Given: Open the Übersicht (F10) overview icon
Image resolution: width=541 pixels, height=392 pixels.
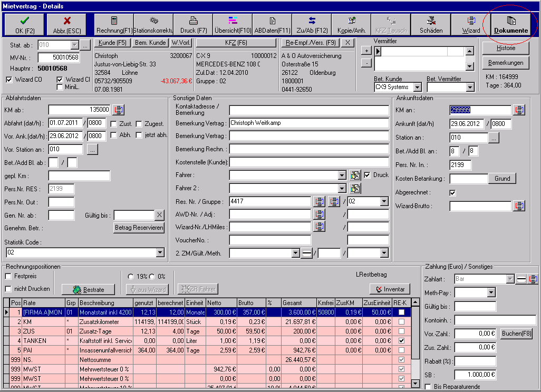Looking at the screenshot, I should [232, 24].
